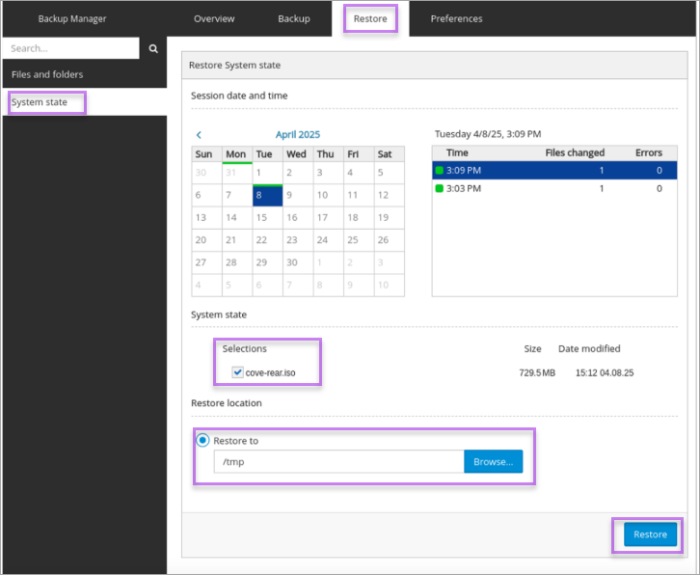This screenshot has height=575, width=700.
Task: Toggle the cove-rear.iso checkbox
Action: pos(237,372)
